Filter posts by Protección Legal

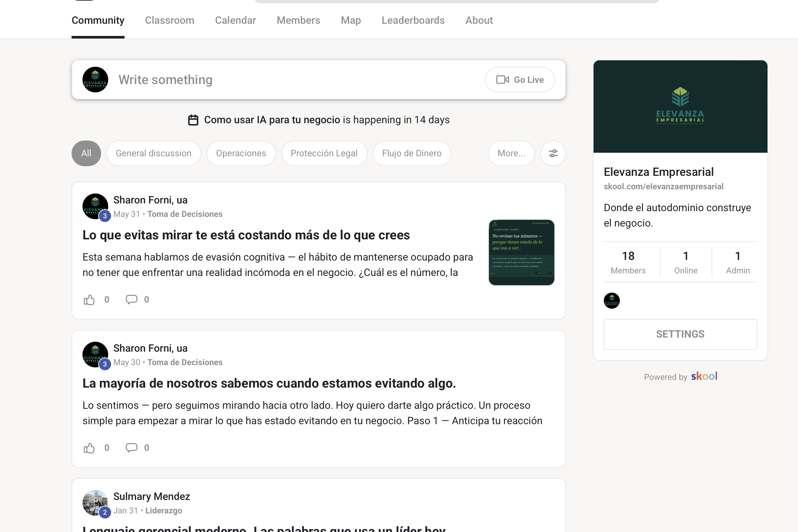coord(324,153)
